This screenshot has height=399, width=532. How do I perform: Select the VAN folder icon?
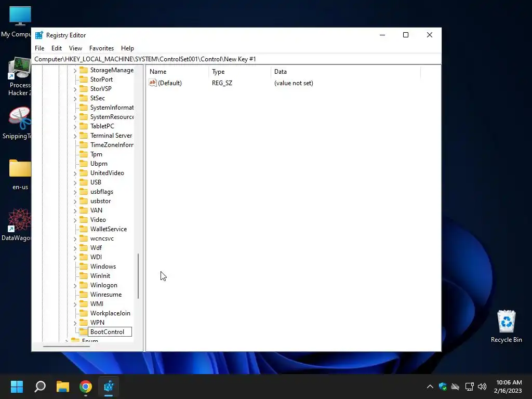pyautogui.click(x=84, y=210)
